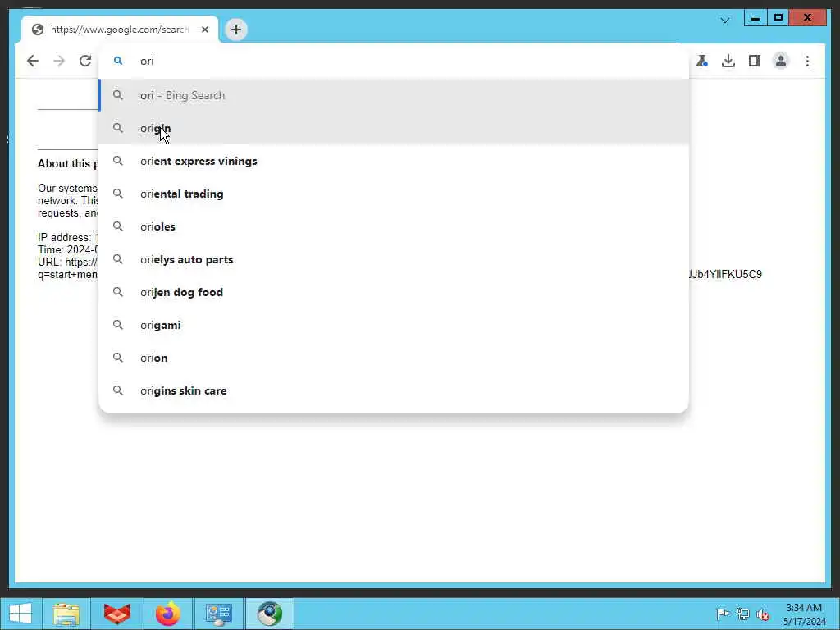Select 'orijen dog food' suggestion

(394, 293)
